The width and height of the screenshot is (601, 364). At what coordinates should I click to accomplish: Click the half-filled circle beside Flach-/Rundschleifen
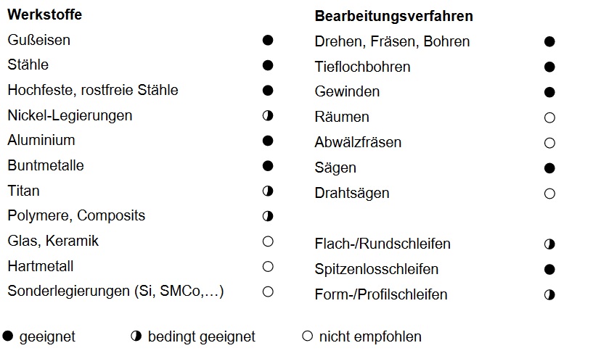point(549,244)
